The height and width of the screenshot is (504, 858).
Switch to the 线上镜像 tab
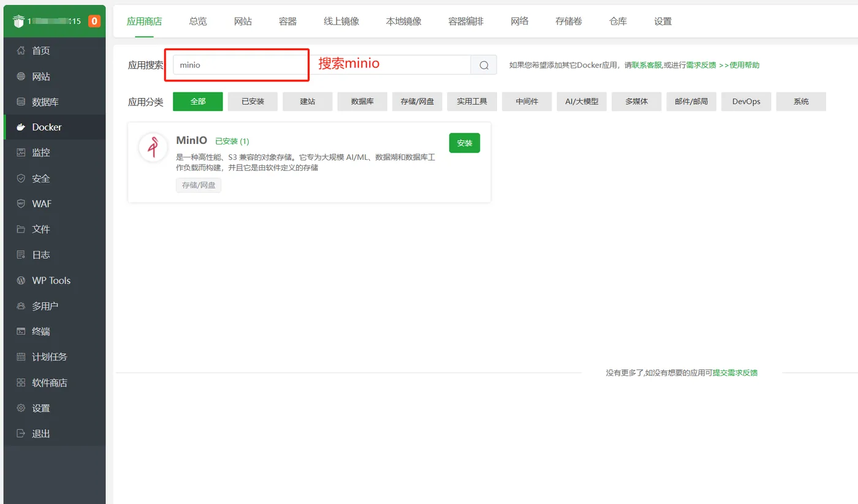click(341, 21)
